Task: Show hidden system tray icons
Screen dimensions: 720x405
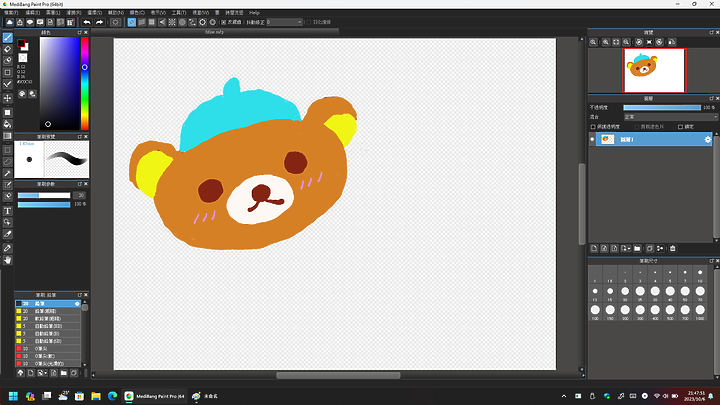Action: click(x=564, y=396)
